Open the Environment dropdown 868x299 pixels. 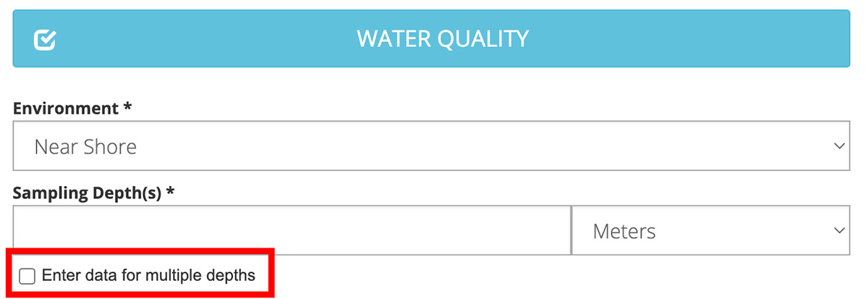click(431, 146)
